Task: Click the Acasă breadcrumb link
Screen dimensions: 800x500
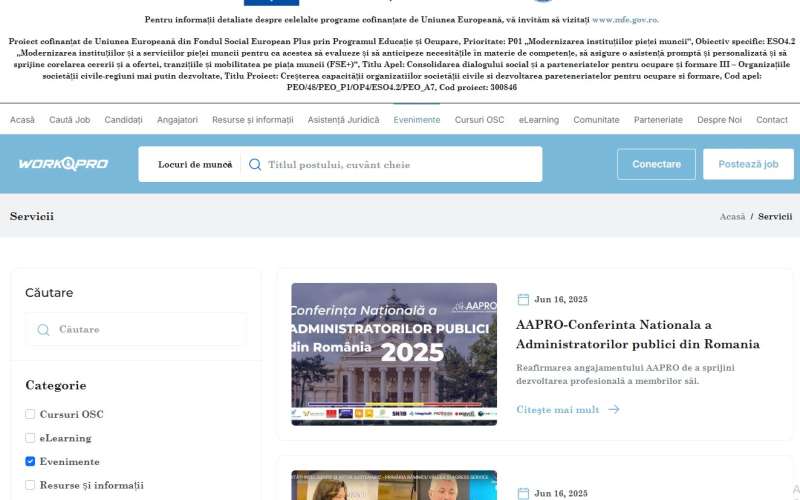Action: click(x=732, y=216)
